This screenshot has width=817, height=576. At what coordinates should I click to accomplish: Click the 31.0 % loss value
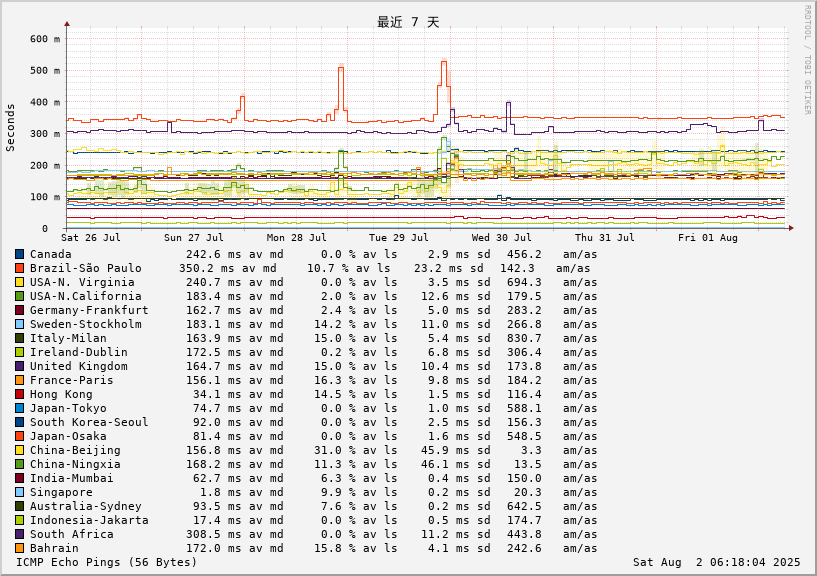[x=335, y=451]
